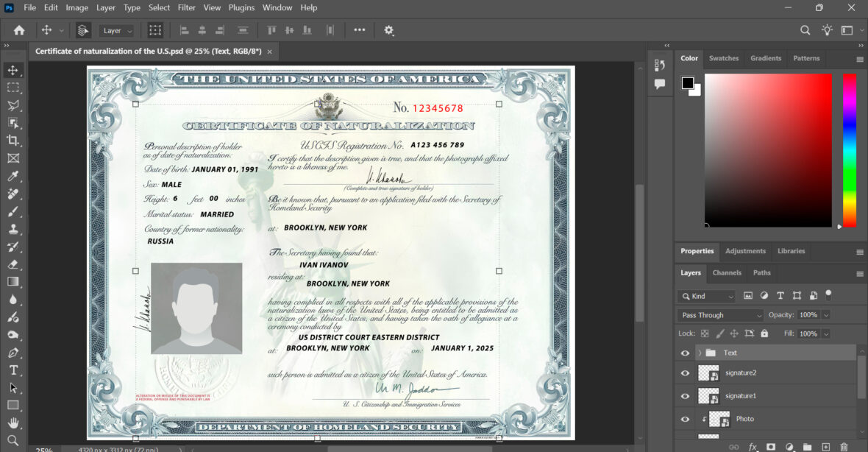The width and height of the screenshot is (868, 452).
Task: Add a layer mask to selected layer
Action: [770, 445]
